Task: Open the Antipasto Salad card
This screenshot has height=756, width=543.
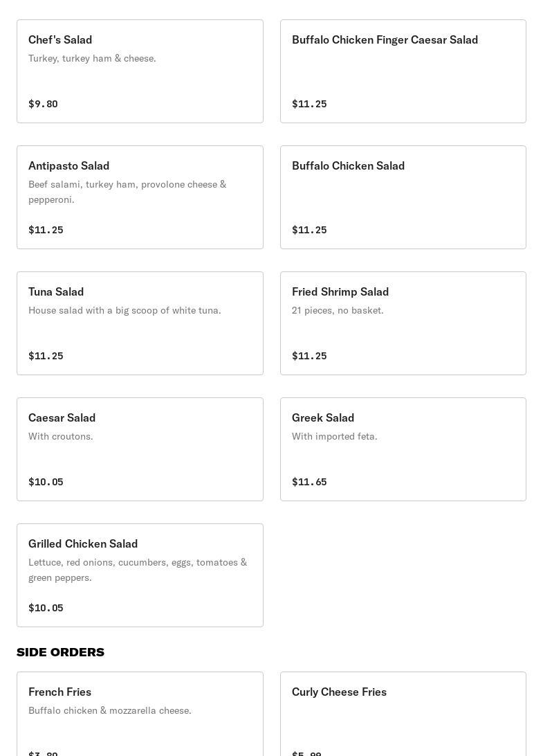Action: (140, 197)
